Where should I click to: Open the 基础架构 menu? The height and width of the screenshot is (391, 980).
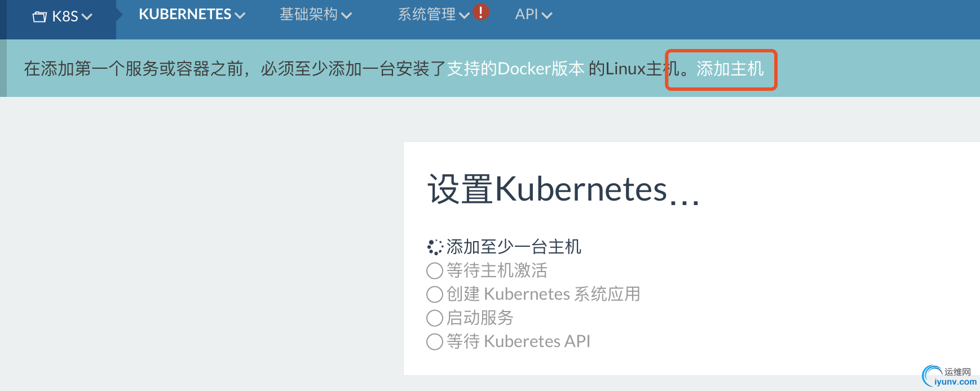point(308,15)
